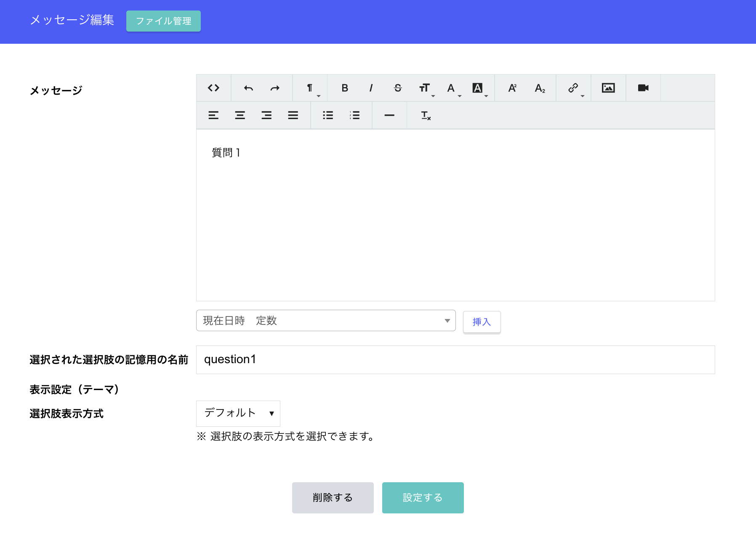Apply strikethrough formatting

point(398,88)
